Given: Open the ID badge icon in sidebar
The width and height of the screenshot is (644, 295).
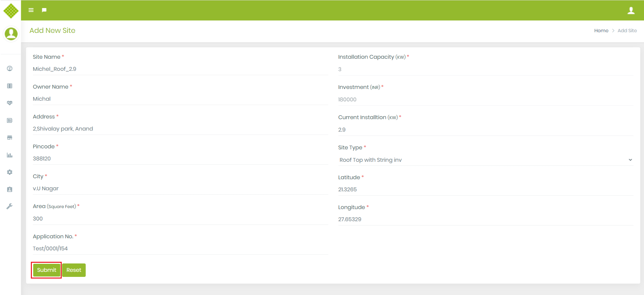Looking at the screenshot, I should pos(10,189).
